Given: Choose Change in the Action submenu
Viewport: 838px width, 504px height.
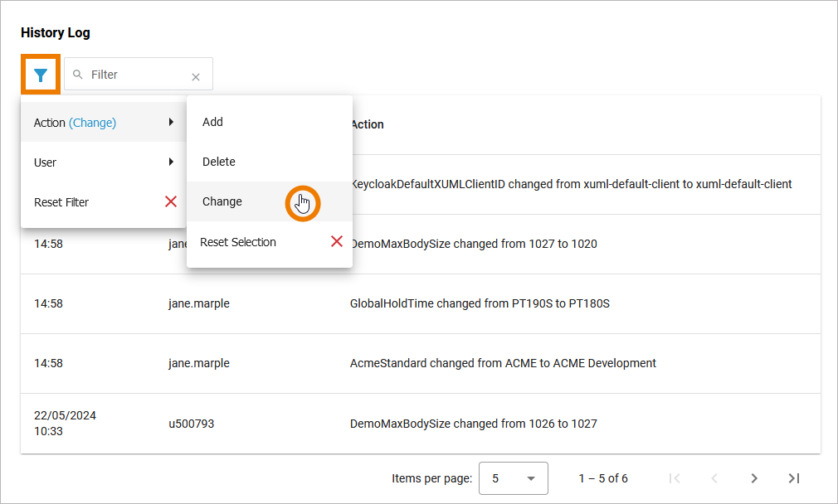Looking at the screenshot, I should 222,201.
